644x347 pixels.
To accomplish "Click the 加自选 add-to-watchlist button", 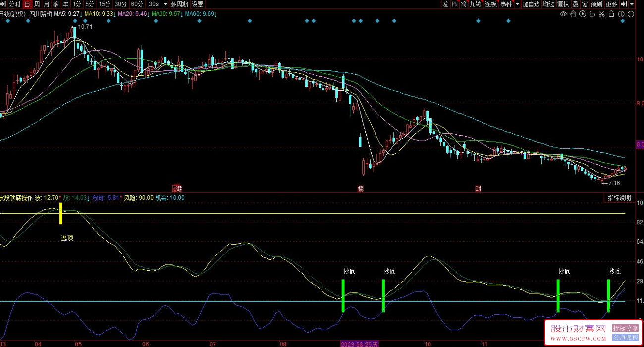I will [531, 4].
